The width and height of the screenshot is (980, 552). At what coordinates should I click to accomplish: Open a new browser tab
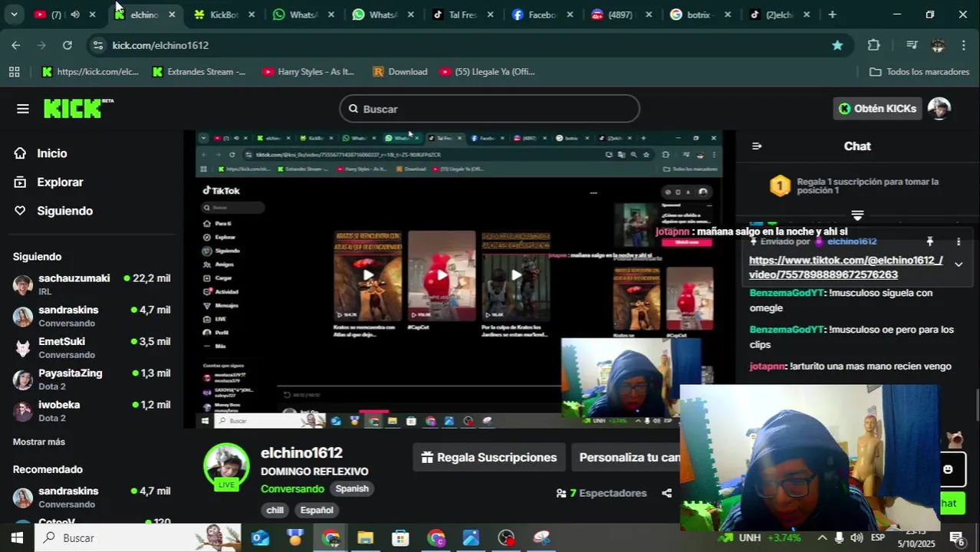point(832,15)
